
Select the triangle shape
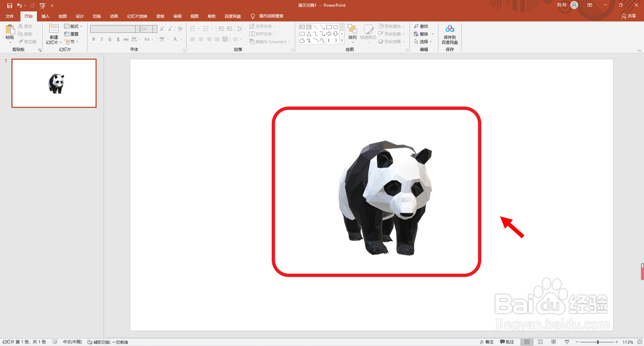coord(309,34)
